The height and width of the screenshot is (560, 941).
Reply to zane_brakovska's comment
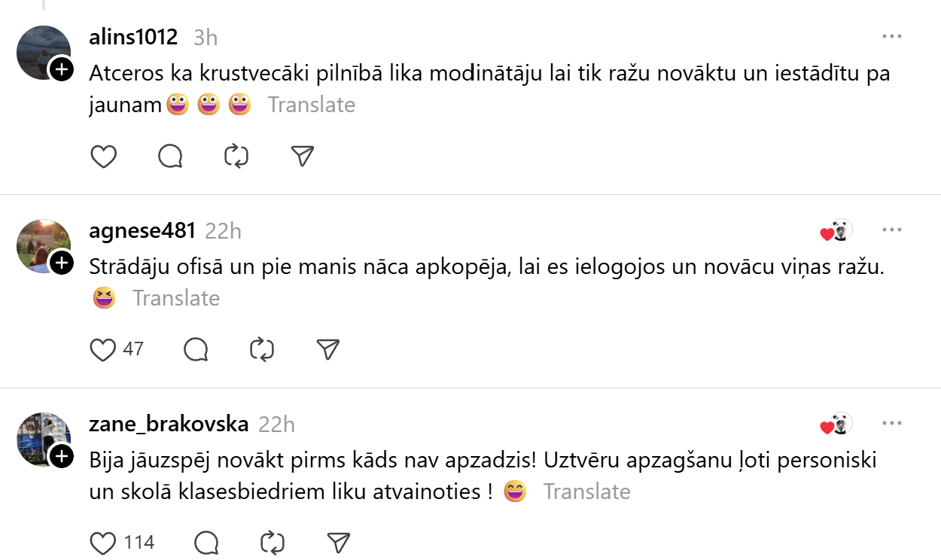pyautogui.click(x=206, y=543)
